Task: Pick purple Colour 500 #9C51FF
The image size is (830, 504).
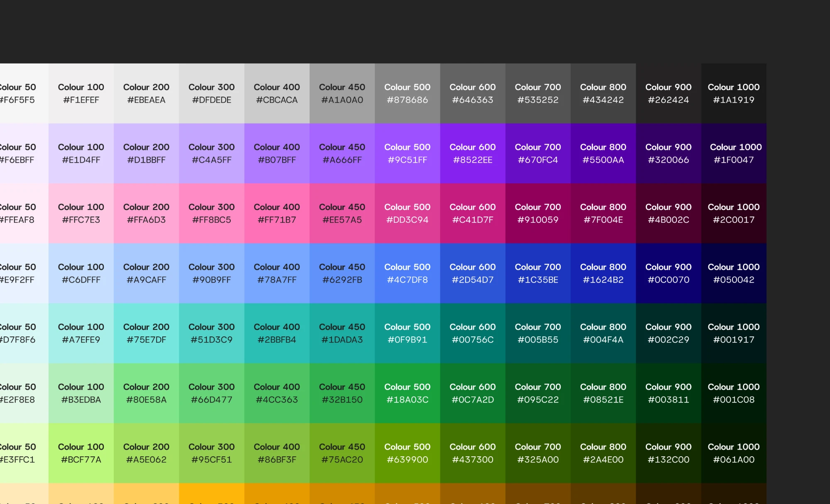Action: click(x=408, y=153)
